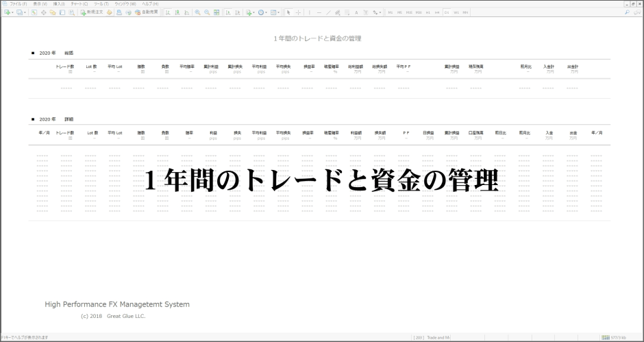Image resolution: width=644 pixels, height=342 pixels.
Task: Select the text 'A' tool
Action: (x=356, y=12)
